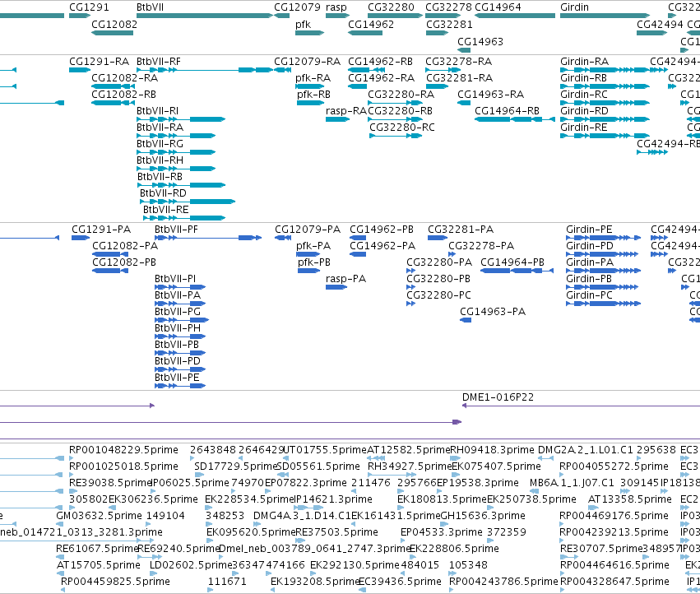Select the rasp gene label
Screen dimensions: 700x594
(x=336, y=7)
